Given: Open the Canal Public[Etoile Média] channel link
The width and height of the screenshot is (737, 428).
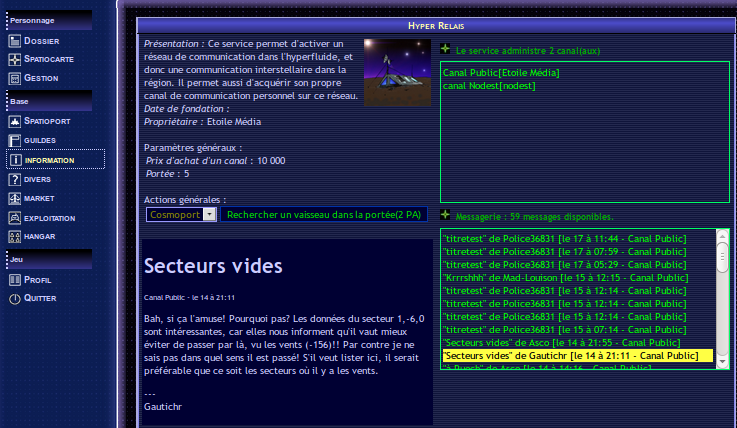Looking at the screenshot, I should 501,73.
